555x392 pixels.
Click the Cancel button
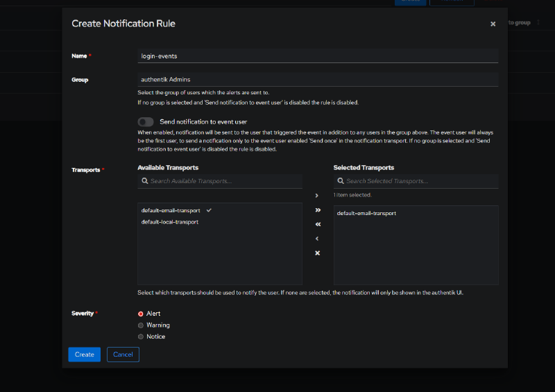coord(123,355)
